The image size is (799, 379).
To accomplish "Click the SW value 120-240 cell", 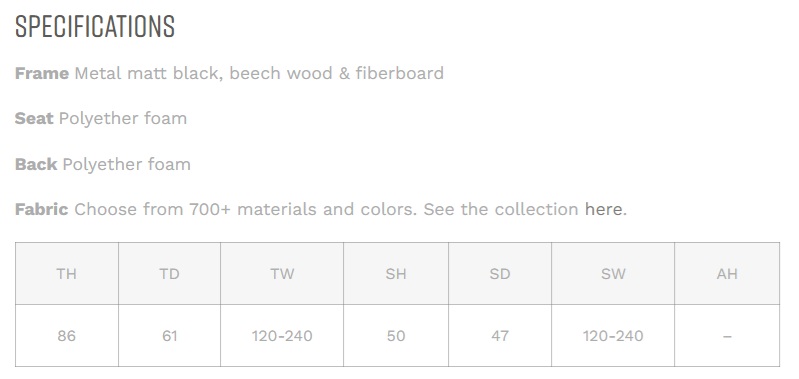I will pos(613,336).
